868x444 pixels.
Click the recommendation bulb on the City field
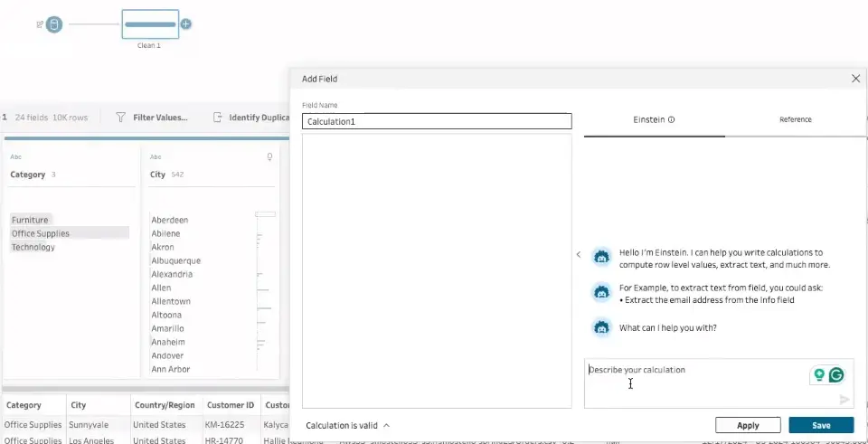(x=269, y=157)
